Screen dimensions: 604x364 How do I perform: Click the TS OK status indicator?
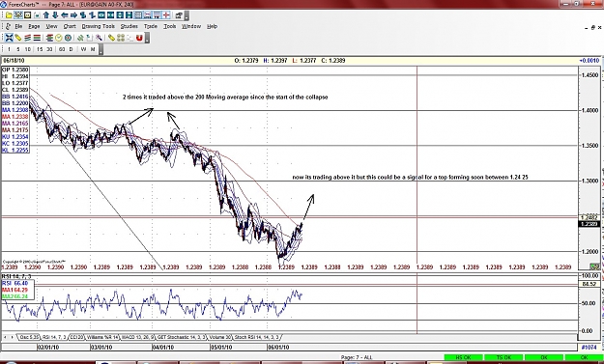[x=503, y=358]
